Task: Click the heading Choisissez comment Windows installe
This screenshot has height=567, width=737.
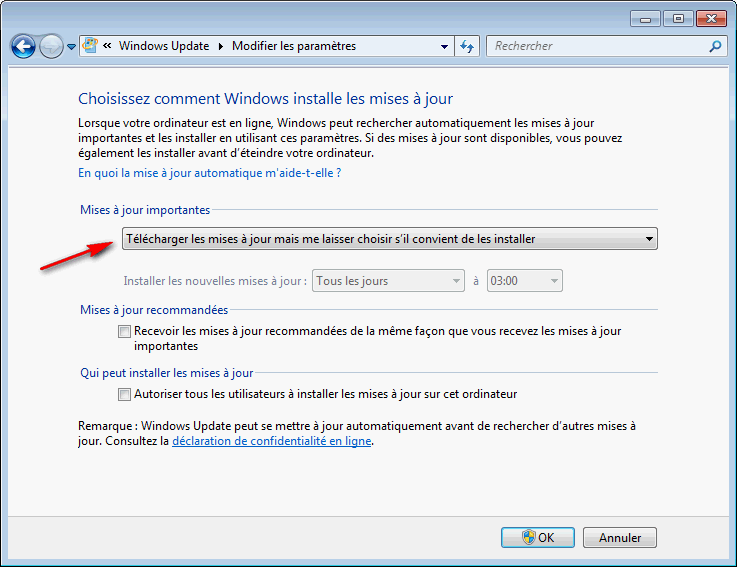Action: click(x=265, y=99)
